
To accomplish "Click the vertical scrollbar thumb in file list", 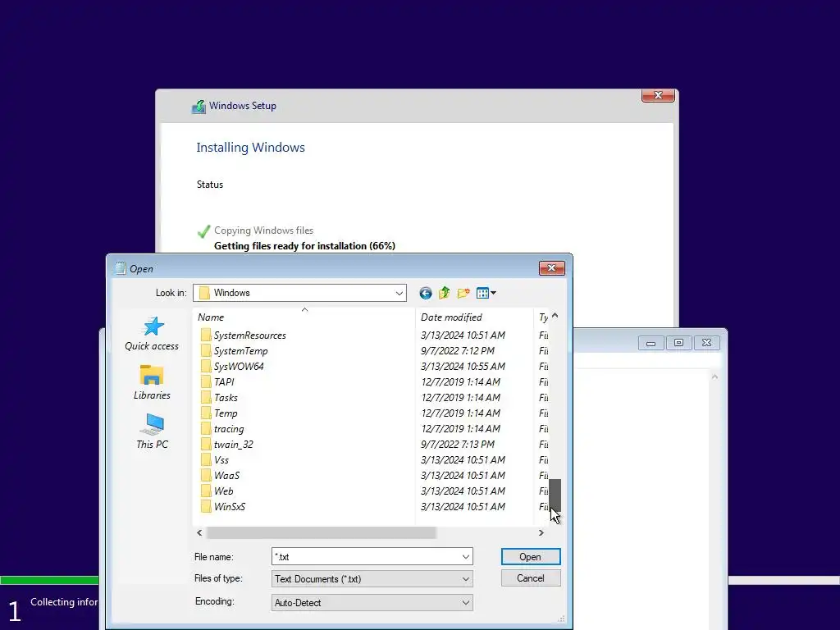I will tap(555, 495).
